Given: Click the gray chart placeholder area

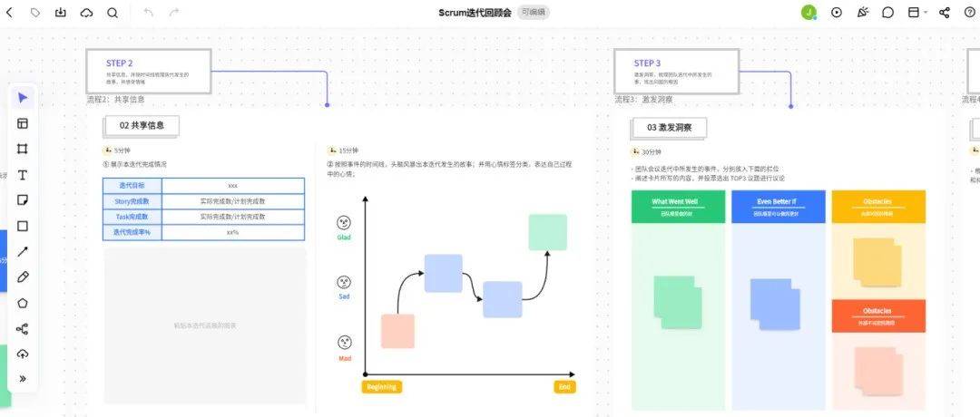Looking at the screenshot, I should (205, 325).
